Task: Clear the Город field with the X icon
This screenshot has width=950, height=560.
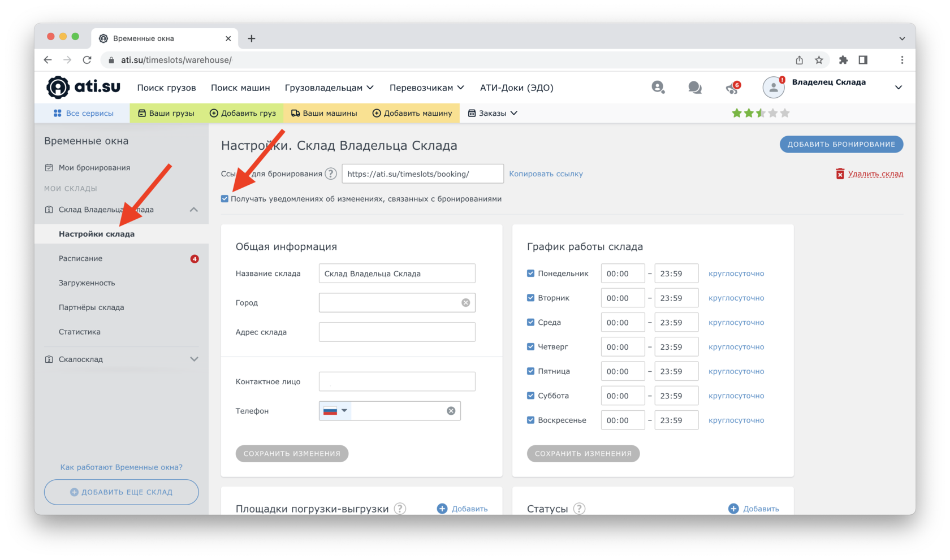Action: click(x=465, y=302)
